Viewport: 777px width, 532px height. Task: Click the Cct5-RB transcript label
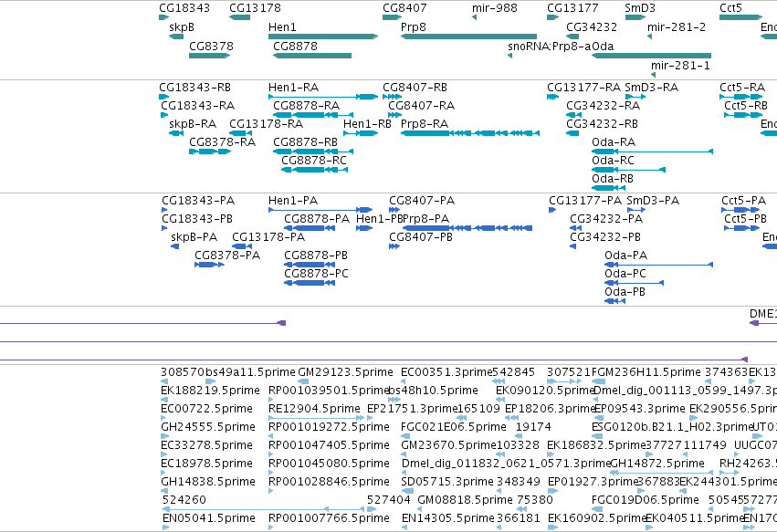click(746, 106)
